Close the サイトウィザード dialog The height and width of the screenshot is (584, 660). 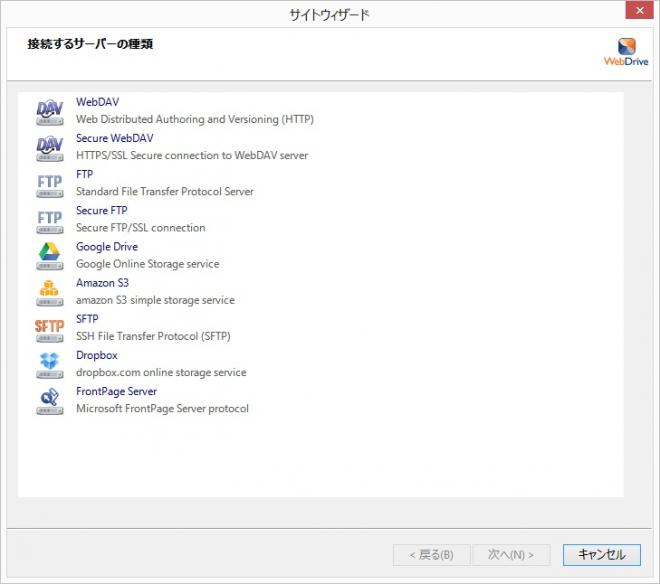tap(639, 10)
